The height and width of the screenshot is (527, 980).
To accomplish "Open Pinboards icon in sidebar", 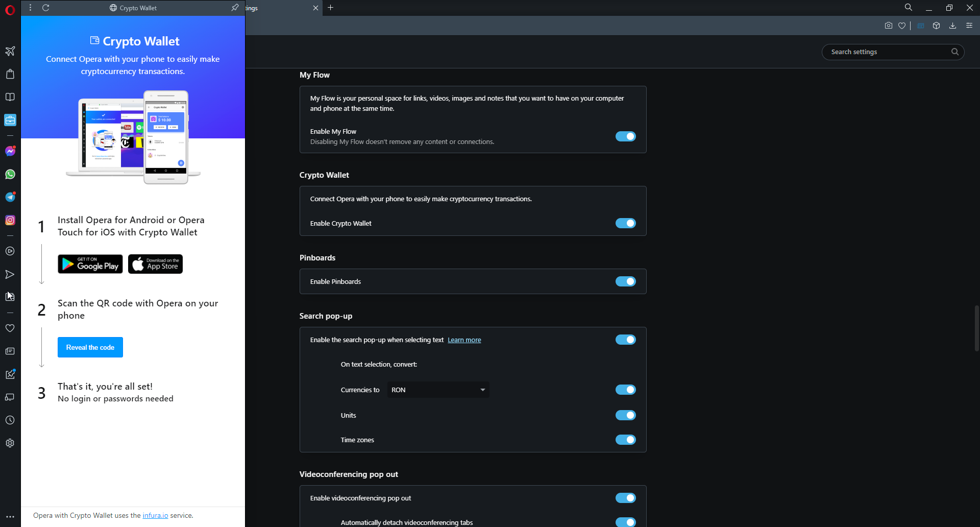I will point(10,374).
